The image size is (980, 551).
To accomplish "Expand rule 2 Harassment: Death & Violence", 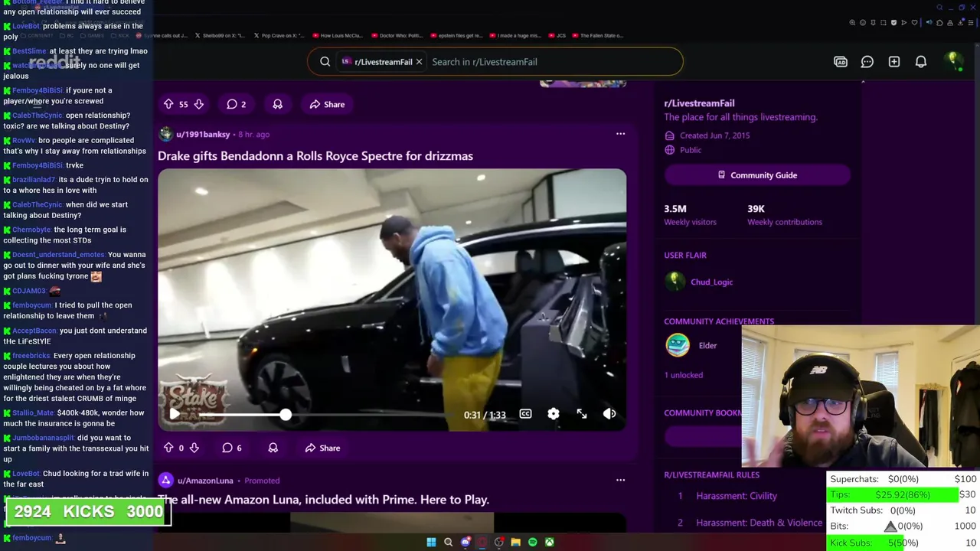I will (759, 523).
